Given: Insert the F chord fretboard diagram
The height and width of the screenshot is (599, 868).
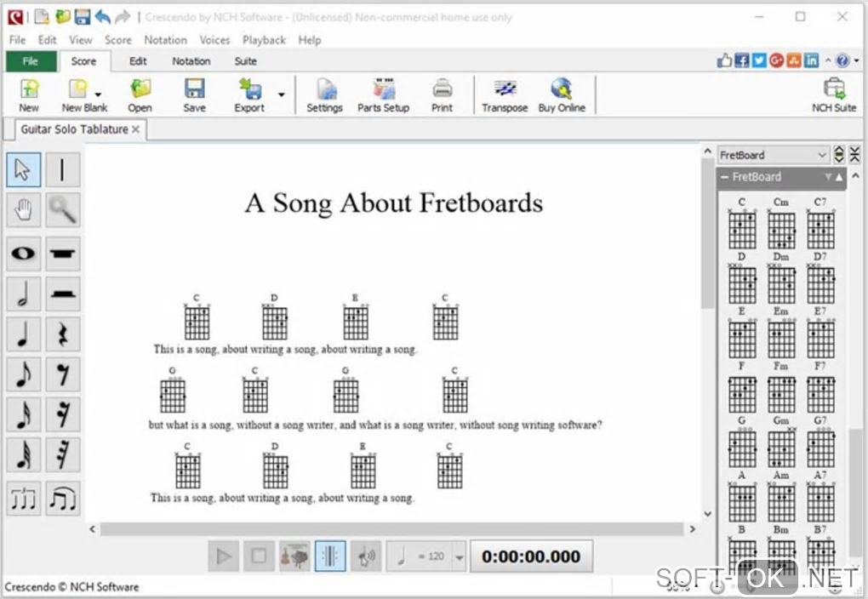Looking at the screenshot, I should [x=742, y=387].
